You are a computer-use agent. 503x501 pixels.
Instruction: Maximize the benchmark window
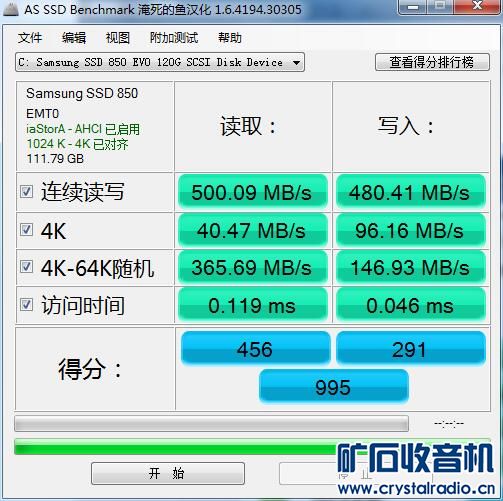pyautogui.click(x=440, y=6)
